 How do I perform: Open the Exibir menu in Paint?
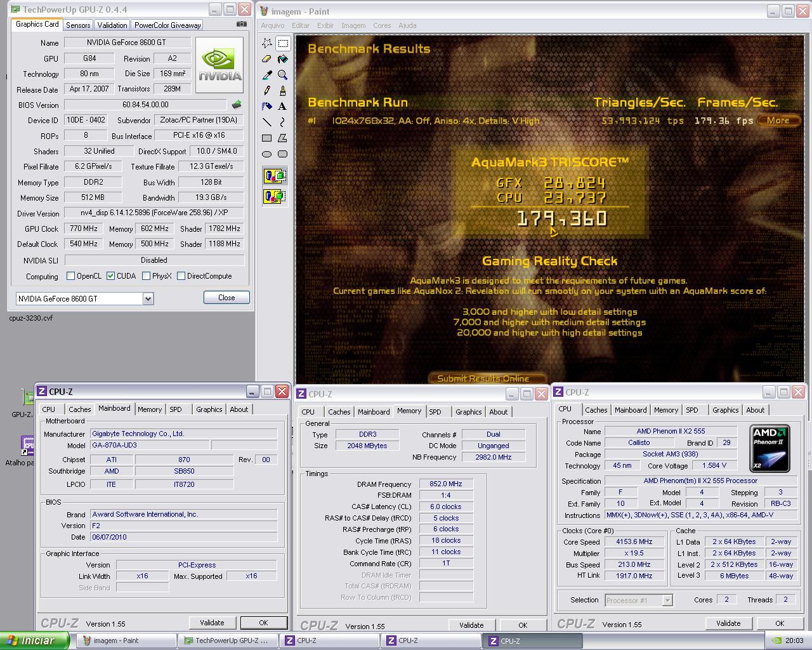tap(325, 25)
